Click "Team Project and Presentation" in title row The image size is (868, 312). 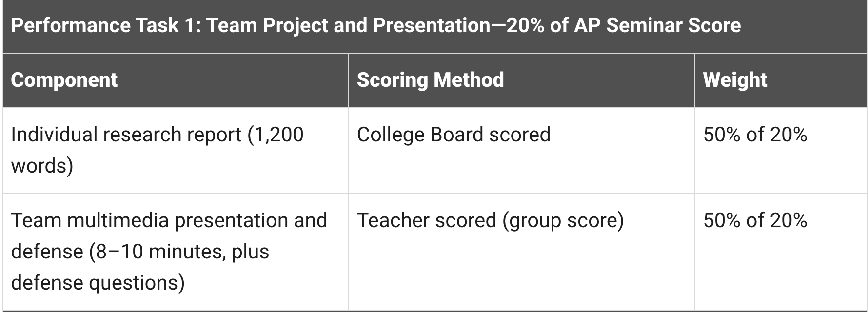[349, 25]
